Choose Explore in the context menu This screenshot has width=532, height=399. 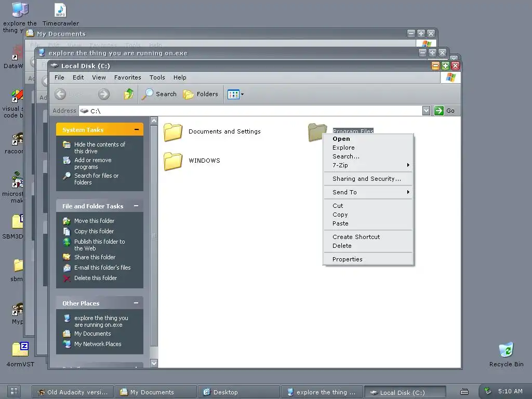point(368,148)
